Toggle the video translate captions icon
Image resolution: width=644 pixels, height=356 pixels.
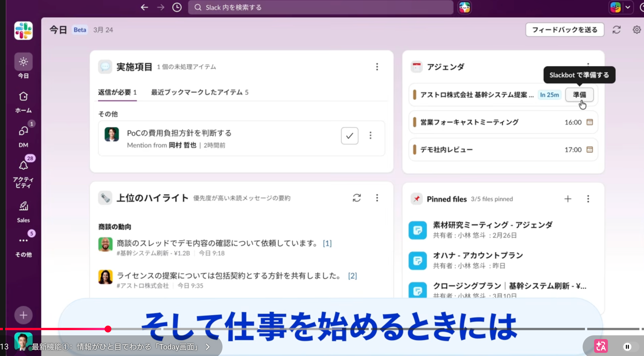pos(601,346)
